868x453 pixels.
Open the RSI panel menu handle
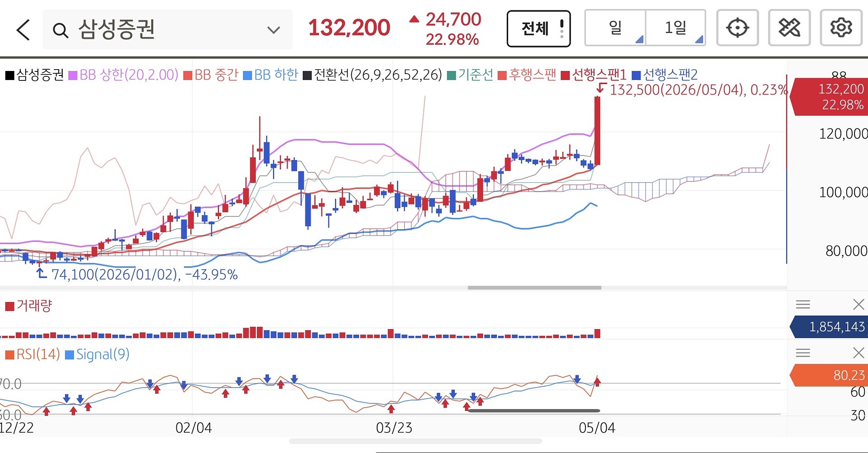click(803, 353)
